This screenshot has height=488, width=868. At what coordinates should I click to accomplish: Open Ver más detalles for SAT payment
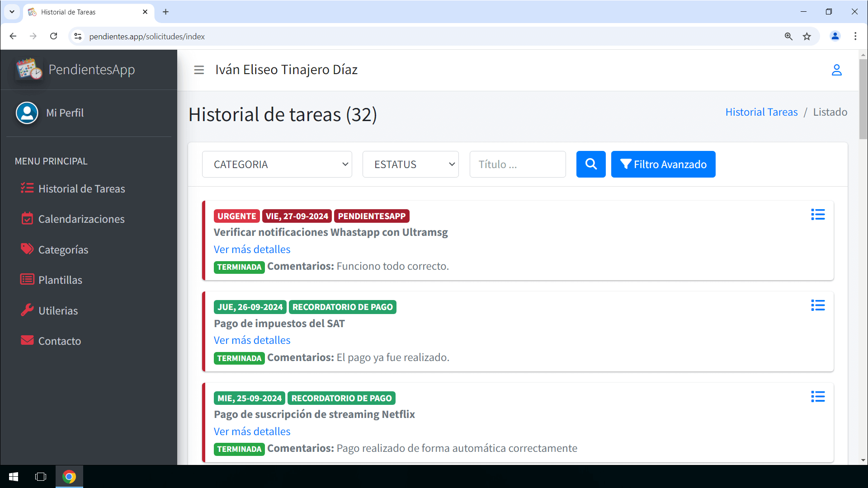[252, 340]
